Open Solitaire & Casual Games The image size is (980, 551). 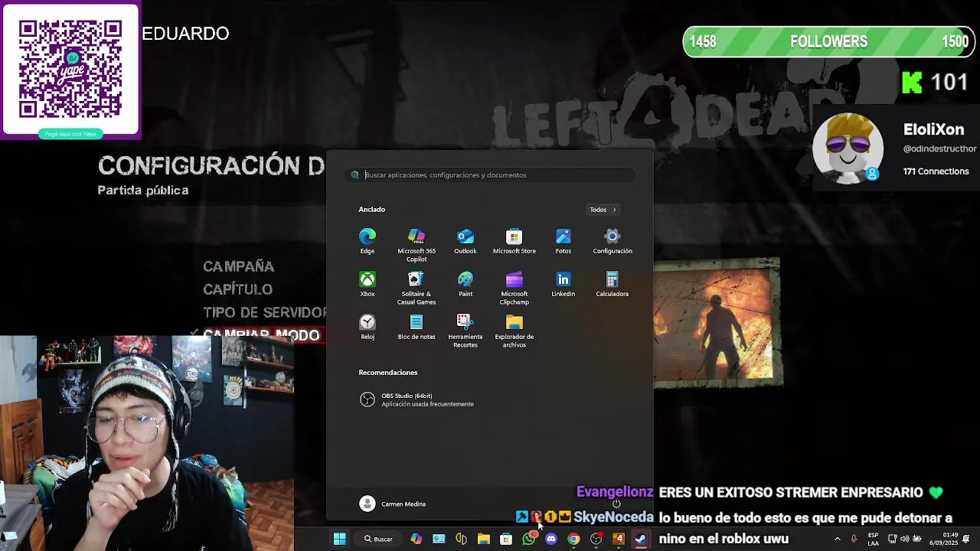[416, 288]
